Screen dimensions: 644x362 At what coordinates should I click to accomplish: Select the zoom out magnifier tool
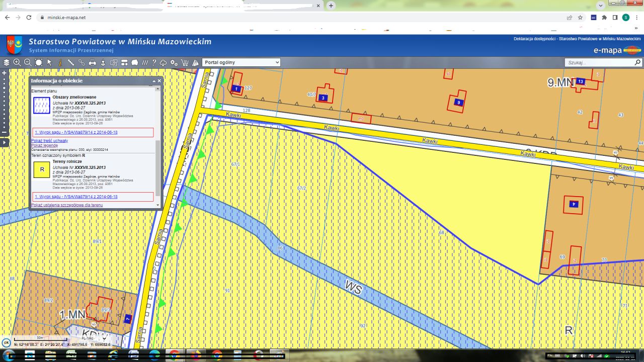click(x=28, y=63)
